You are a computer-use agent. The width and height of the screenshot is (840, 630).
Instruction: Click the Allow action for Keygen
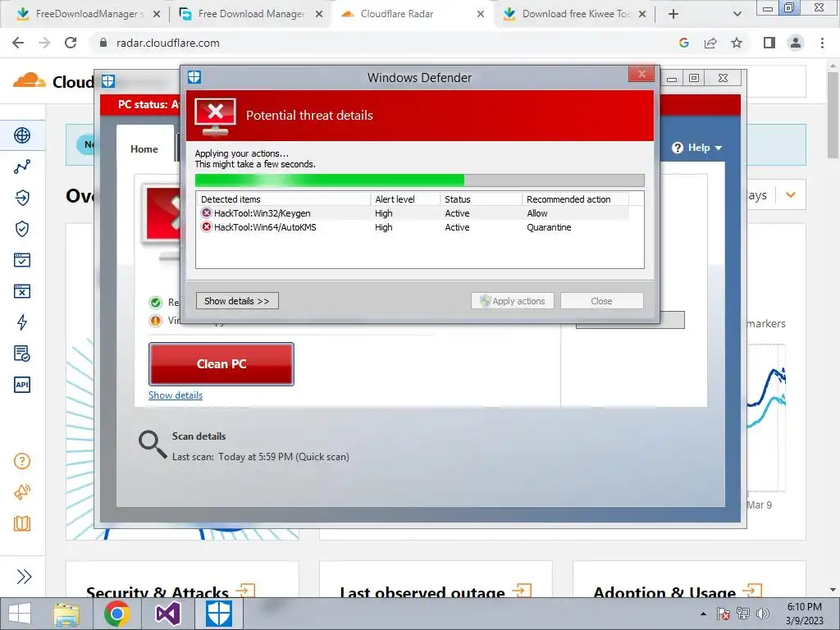[536, 213]
